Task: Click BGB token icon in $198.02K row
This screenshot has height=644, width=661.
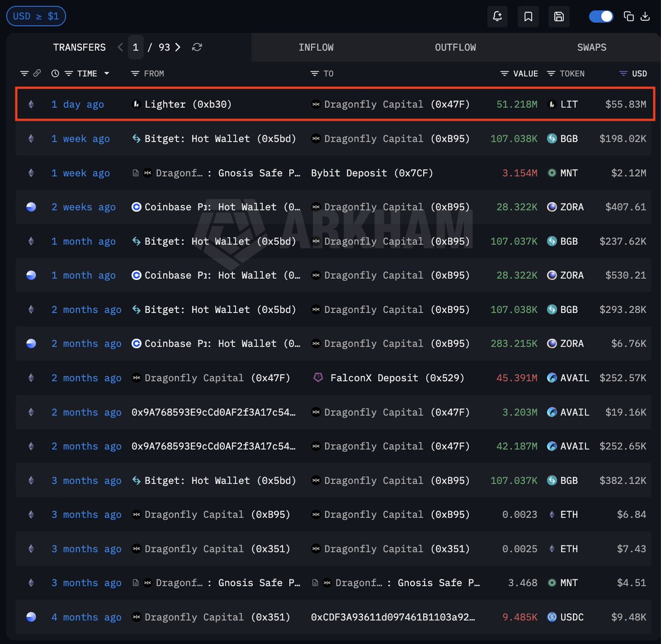Action: [551, 139]
